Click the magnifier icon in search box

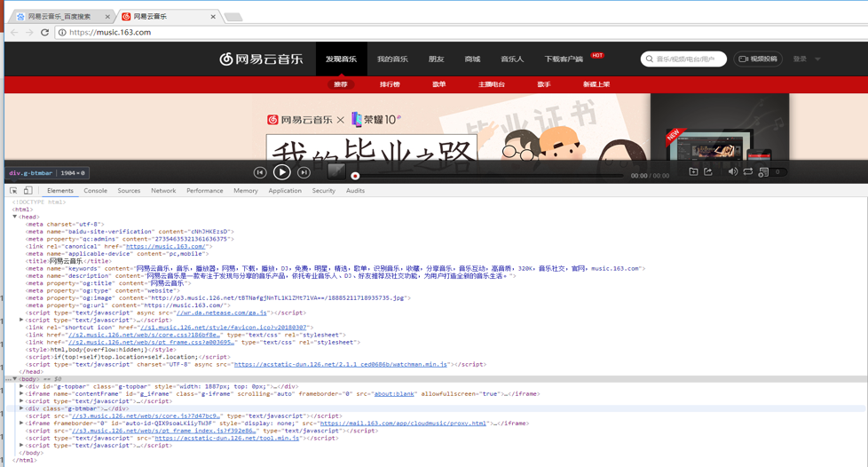coord(649,59)
